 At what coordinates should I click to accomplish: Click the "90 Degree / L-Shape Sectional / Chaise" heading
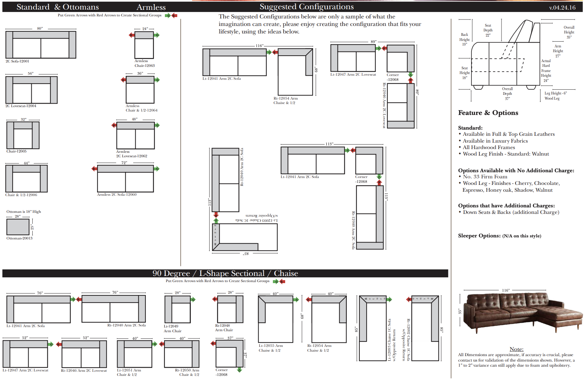[x=225, y=274]
